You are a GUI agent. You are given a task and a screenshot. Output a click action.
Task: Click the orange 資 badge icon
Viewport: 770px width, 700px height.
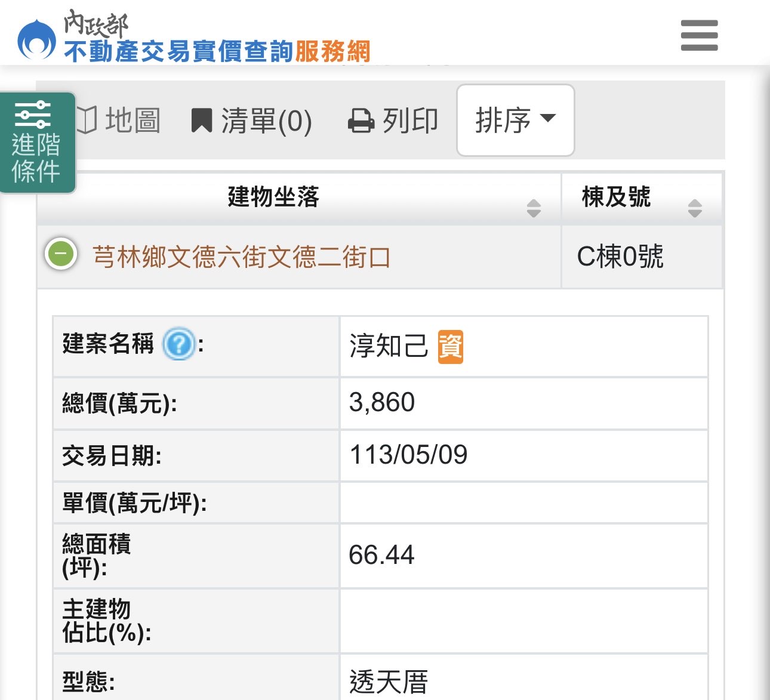[450, 346]
